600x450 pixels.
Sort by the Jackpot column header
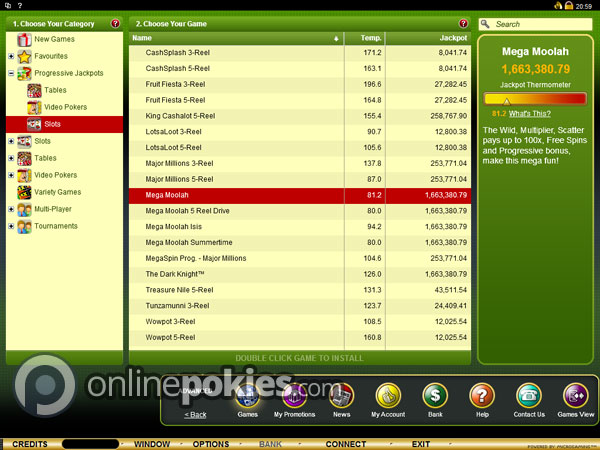pyautogui.click(x=428, y=38)
